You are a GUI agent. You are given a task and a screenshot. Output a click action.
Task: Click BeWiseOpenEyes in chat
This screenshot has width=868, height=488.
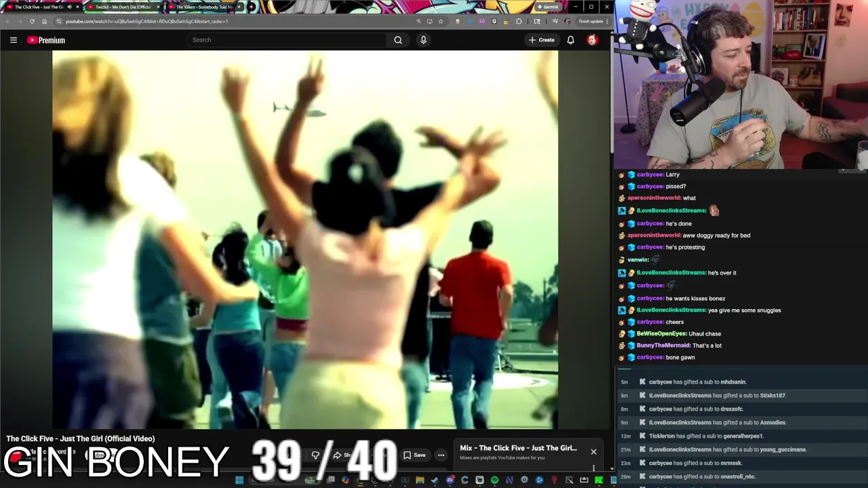click(661, 333)
